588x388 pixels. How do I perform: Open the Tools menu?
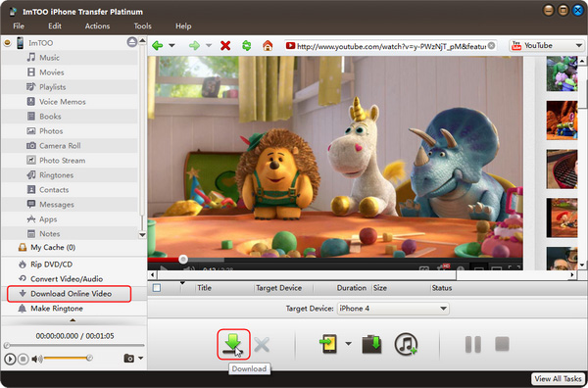pyautogui.click(x=142, y=25)
